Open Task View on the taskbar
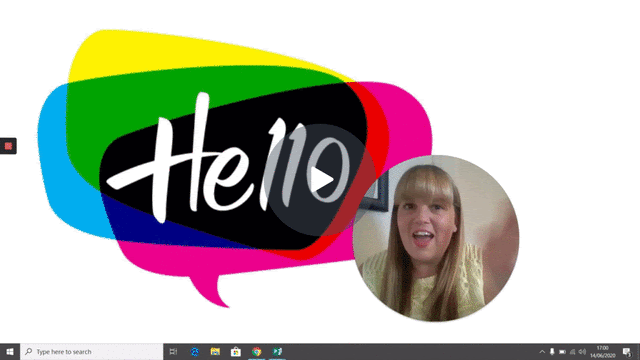Viewport: 640px width, 360px height. pos(173,351)
